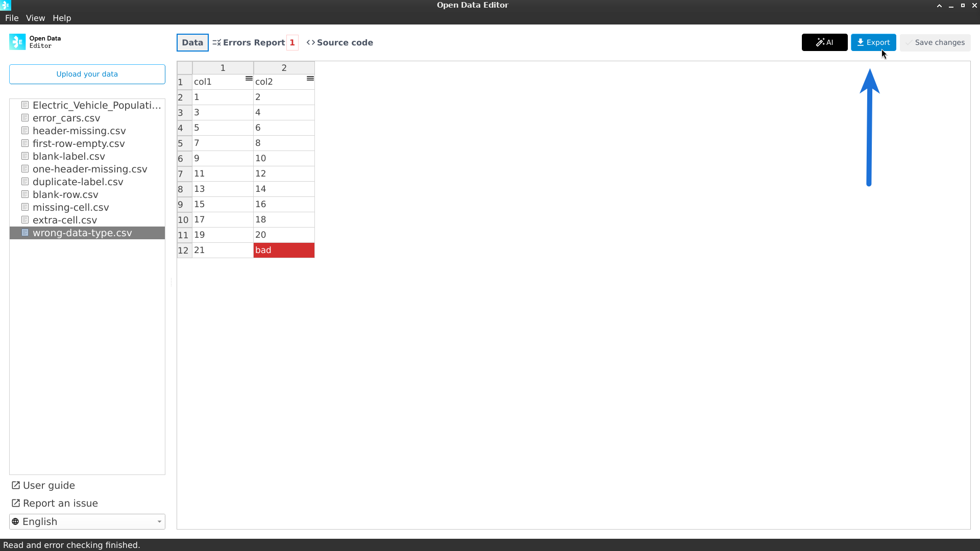980x551 pixels.
Task: Click the blank-row.csv file icon
Action: click(x=25, y=194)
